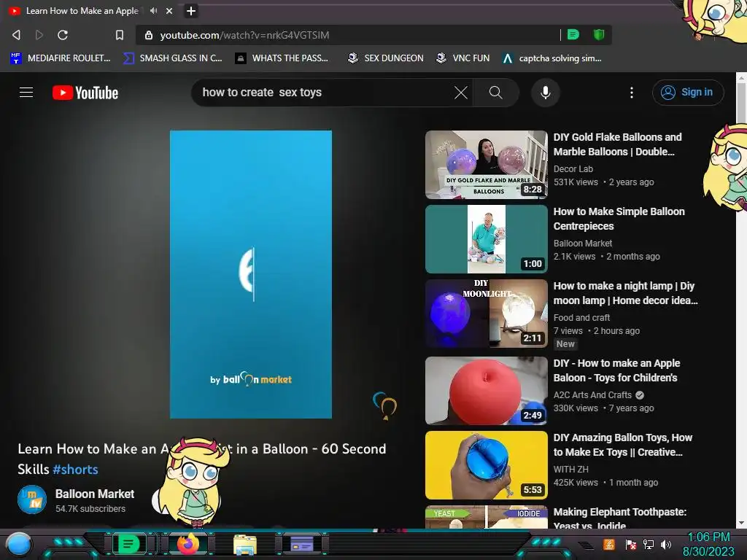Viewport: 747px width, 560px height.
Task: Close the YouTube browser tab
Action: click(x=169, y=10)
